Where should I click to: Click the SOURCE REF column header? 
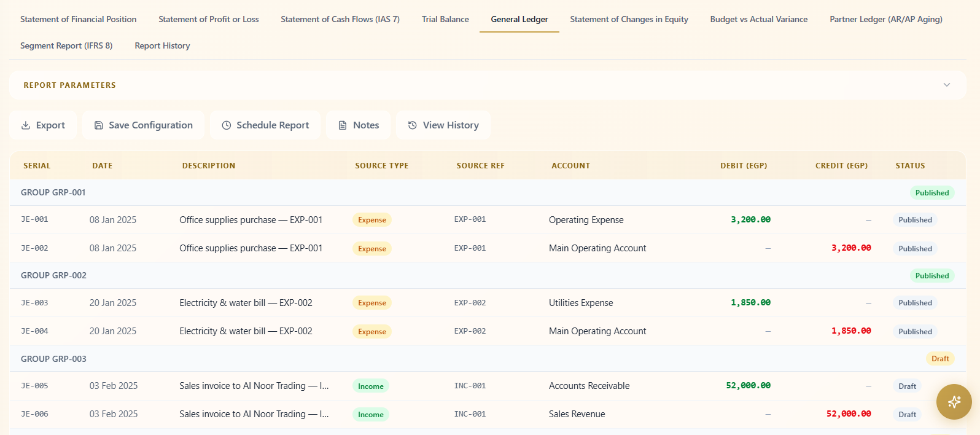coord(480,166)
